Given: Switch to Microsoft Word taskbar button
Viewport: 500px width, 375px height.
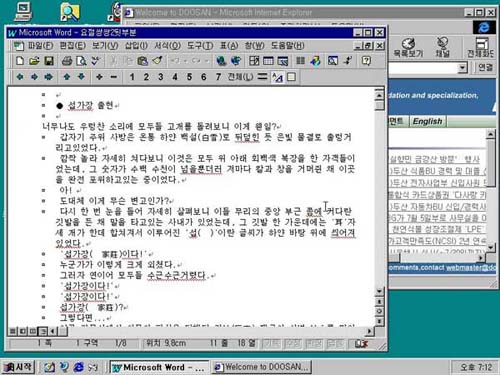Looking at the screenshot, I should point(160,367).
